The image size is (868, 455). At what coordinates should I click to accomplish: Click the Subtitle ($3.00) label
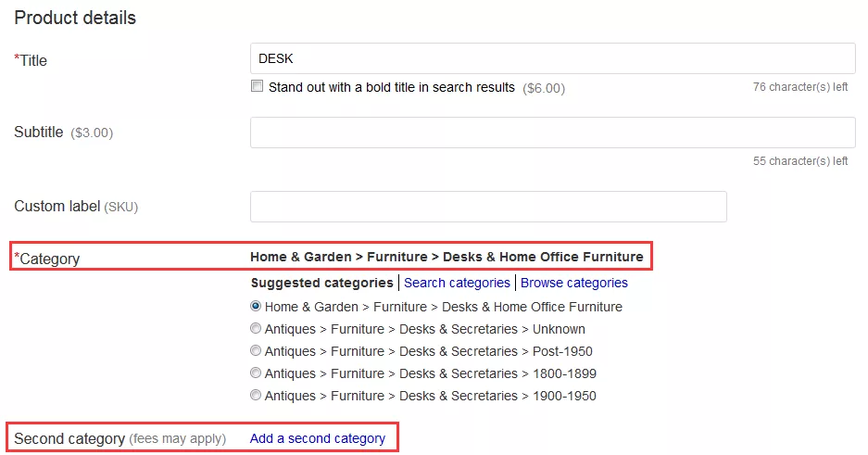pyautogui.click(x=62, y=133)
